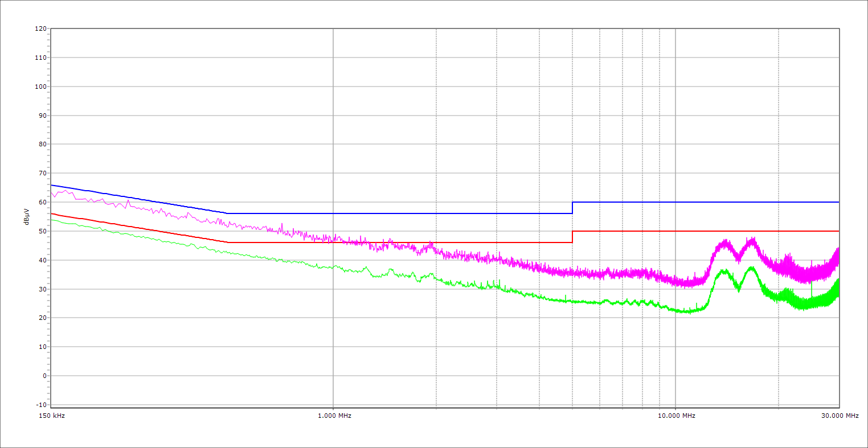The image size is (868, 448).
Task: Click the 10.000 MHz x-axis label
Action: (676, 416)
